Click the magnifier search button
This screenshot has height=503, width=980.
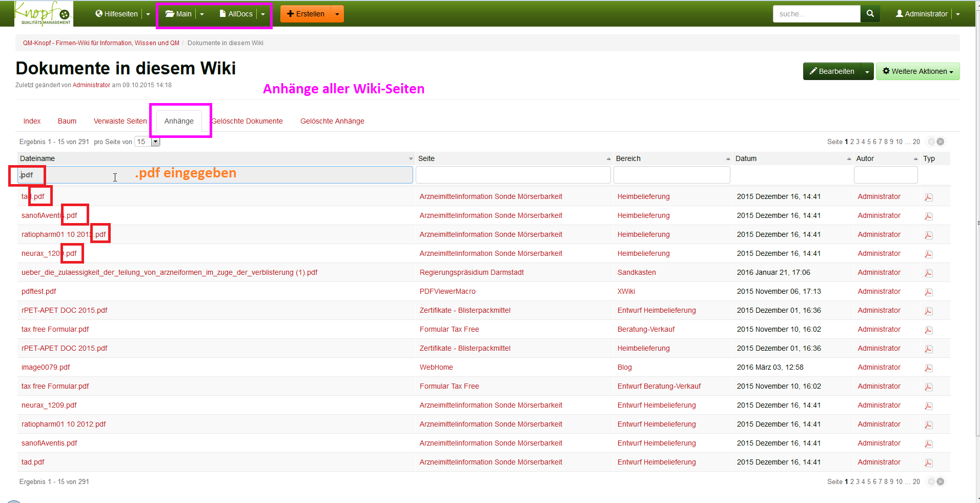pos(870,14)
